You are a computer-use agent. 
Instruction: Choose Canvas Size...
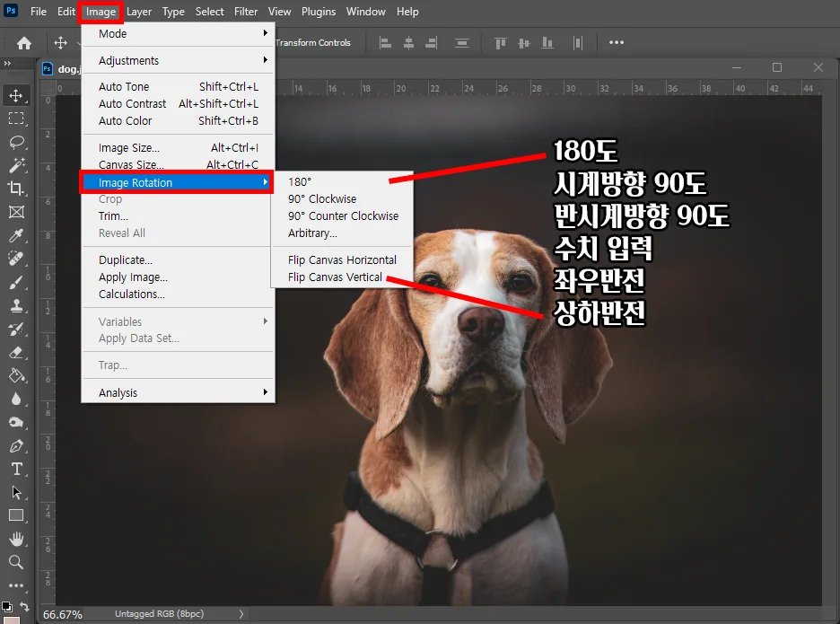[x=179, y=164]
